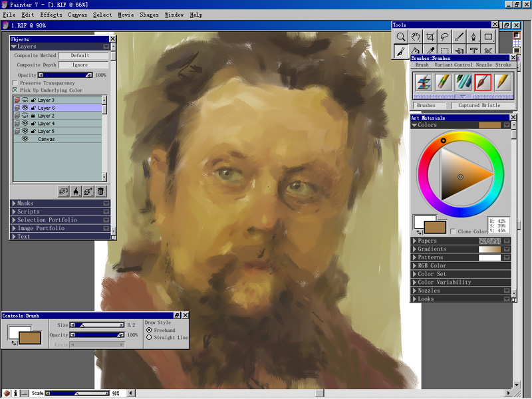Pick the Crop tool
Viewport: 532px width, 399px height.
(x=430, y=37)
